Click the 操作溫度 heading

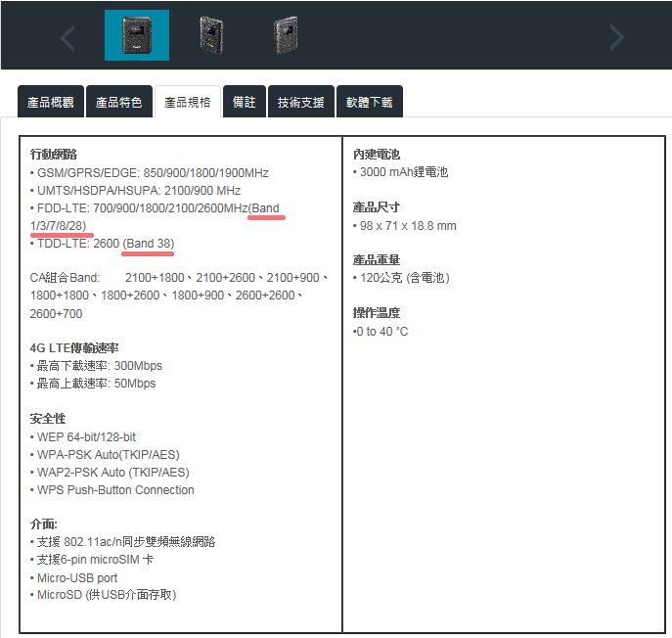(x=377, y=312)
